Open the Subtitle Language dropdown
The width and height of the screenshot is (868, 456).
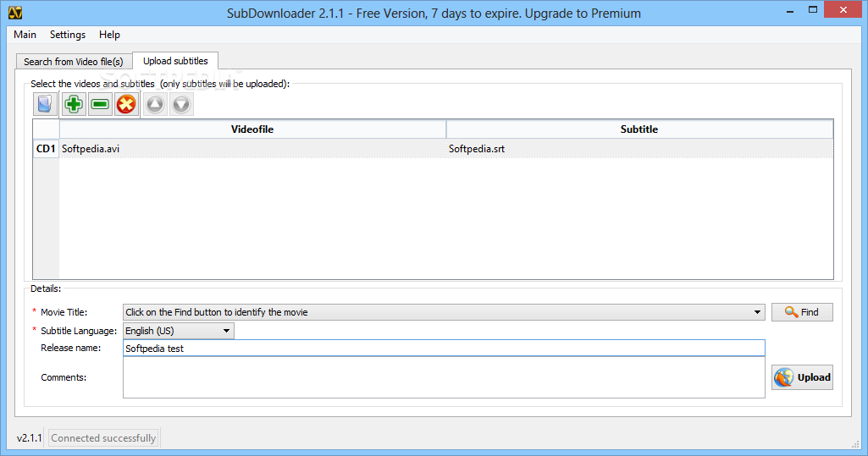pyautogui.click(x=178, y=331)
